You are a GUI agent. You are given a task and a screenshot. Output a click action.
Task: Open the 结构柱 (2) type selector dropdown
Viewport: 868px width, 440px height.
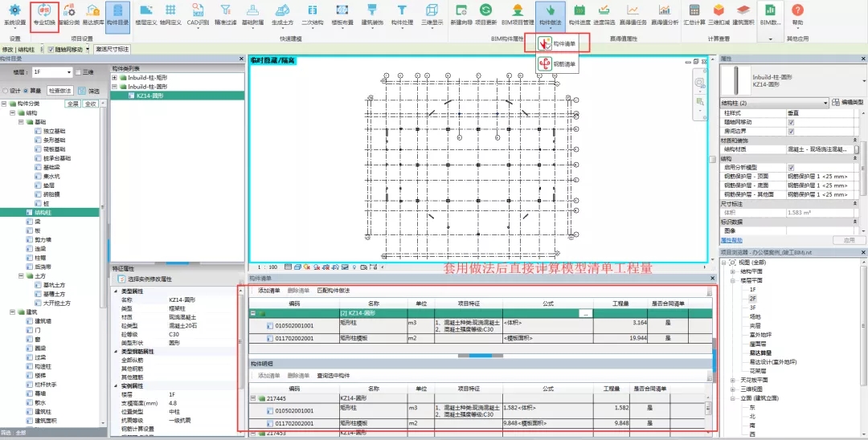tap(774, 103)
